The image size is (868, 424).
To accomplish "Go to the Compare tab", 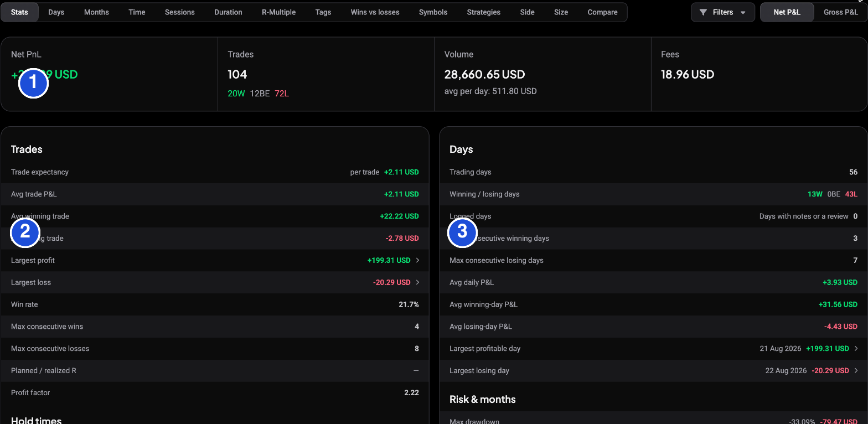I will pyautogui.click(x=602, y=12).
